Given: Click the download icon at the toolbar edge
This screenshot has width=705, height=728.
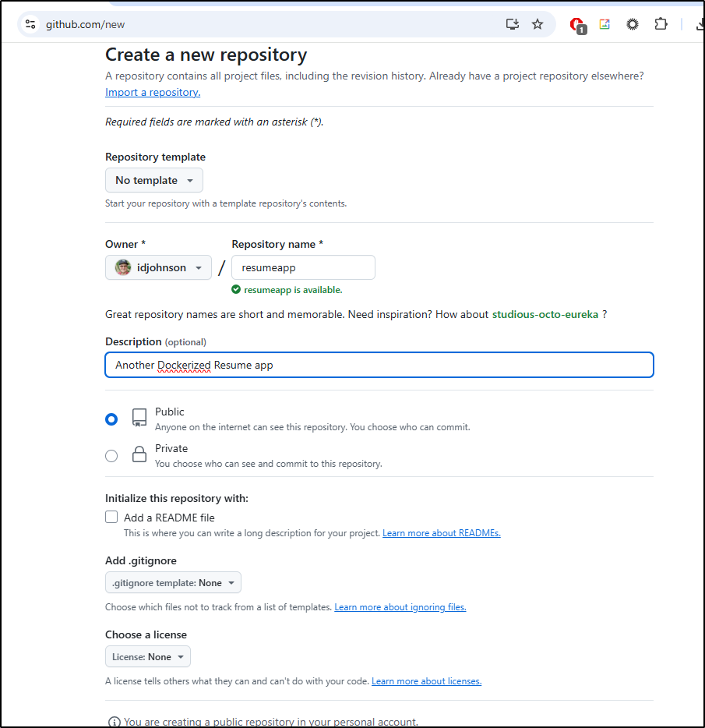Looking at the screenshot, I should pos(700,24).
